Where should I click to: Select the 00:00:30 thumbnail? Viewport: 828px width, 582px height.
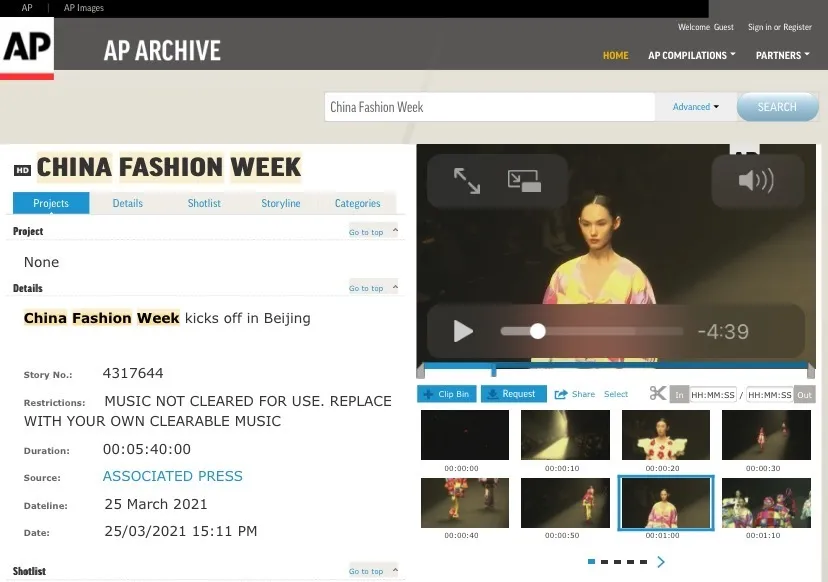(766, 435)
